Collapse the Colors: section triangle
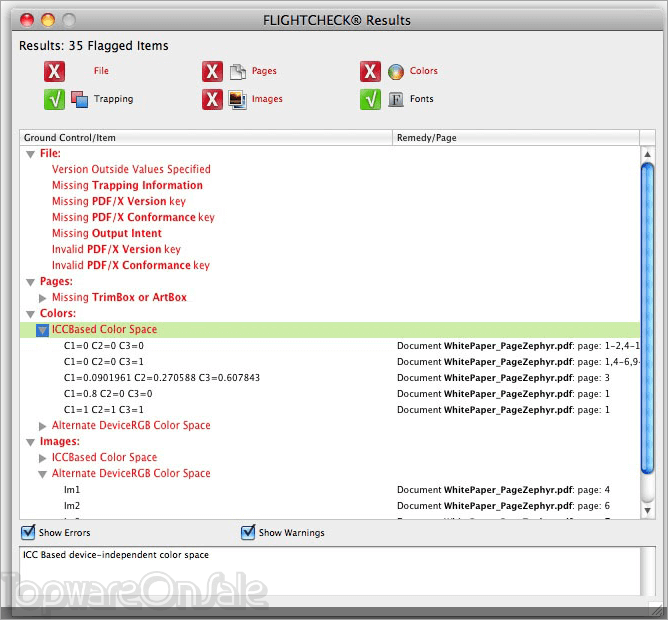 click(30, 314)
